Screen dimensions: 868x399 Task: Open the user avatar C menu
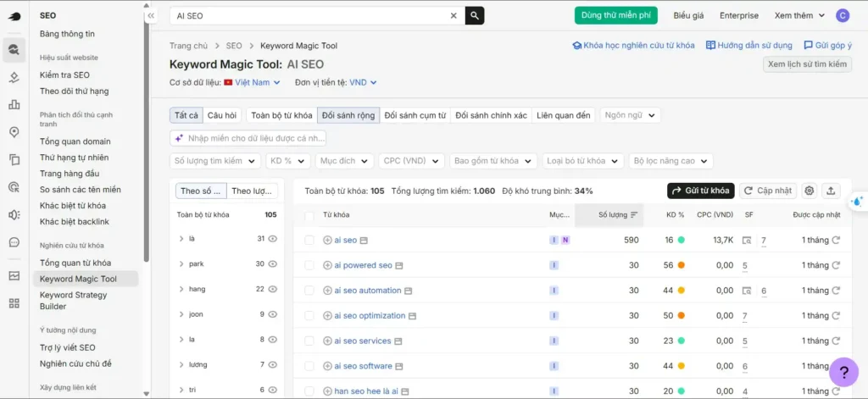click(843, 15)
